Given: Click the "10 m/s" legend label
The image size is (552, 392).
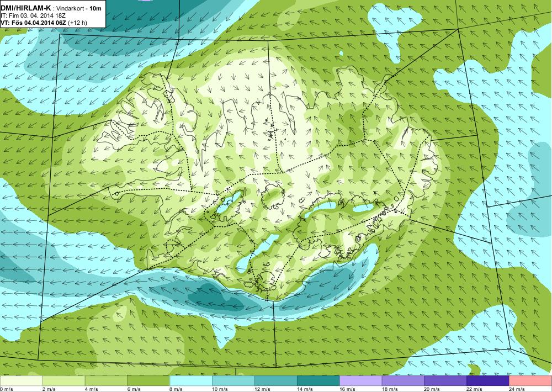Looking at the screenshot, I should tap(220, 389).
